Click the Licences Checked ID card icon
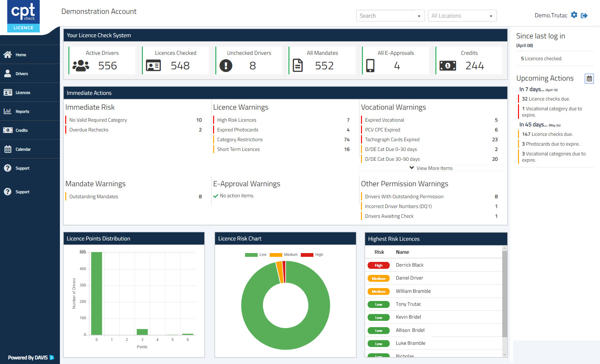600x364 pixels. (x=154, y=66)
